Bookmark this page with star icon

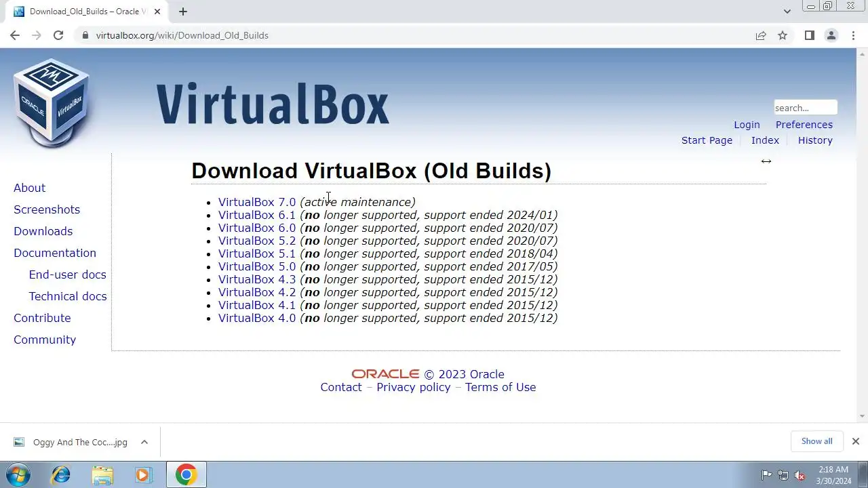point(783,35)
